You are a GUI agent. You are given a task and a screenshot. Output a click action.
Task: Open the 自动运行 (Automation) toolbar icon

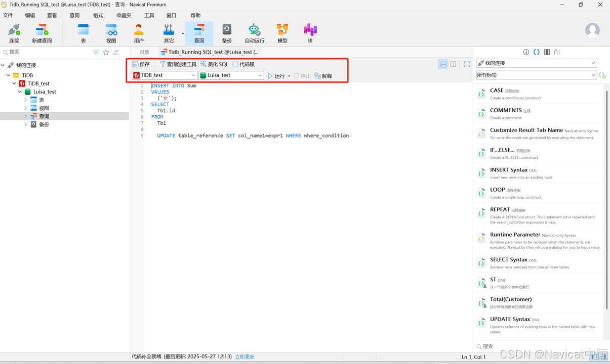tap(255, 33)
